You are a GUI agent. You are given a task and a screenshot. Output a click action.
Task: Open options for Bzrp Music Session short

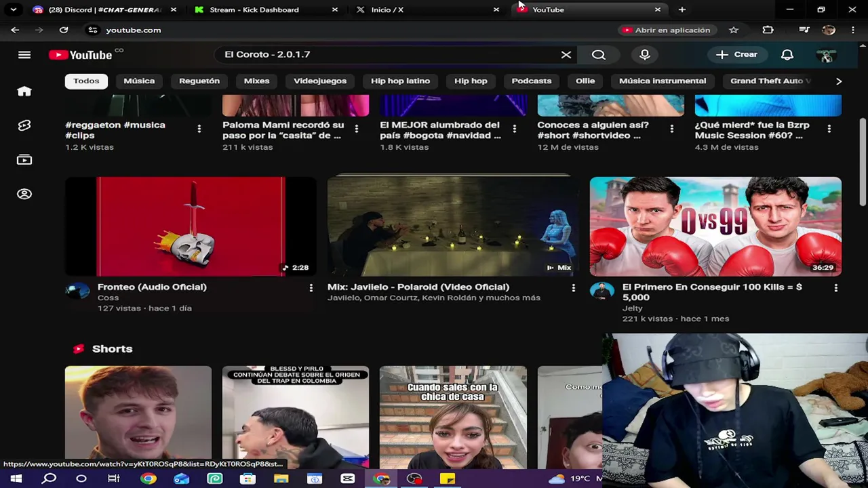pos(829,129)
